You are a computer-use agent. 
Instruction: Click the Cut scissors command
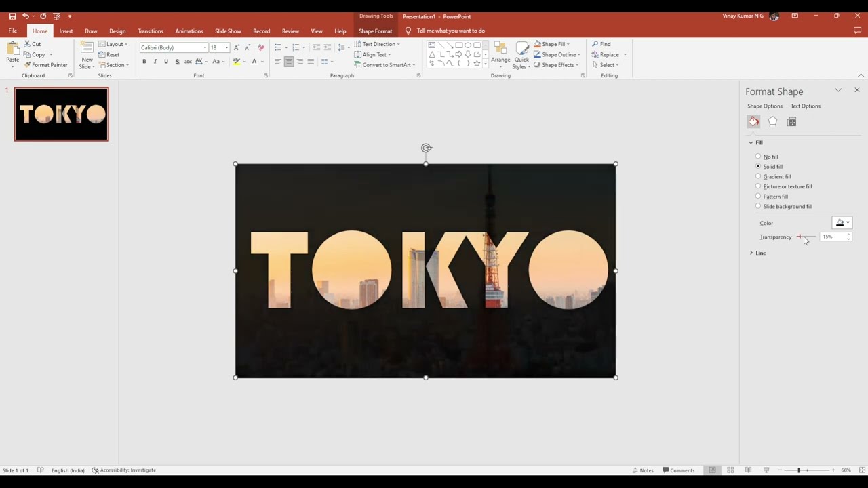pyautogui.click(x=33, y=44)
